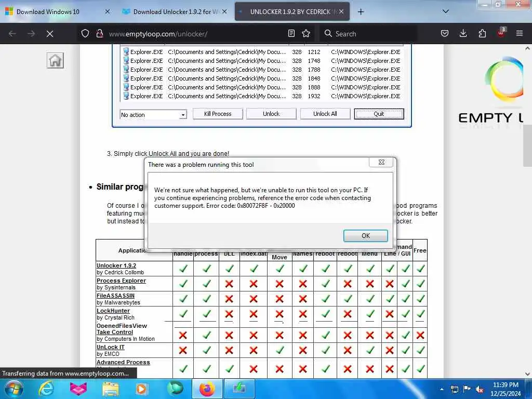Open the Unlocker 1.9.2 link
This screenshot has width=532, height=399.
[116, 265]
